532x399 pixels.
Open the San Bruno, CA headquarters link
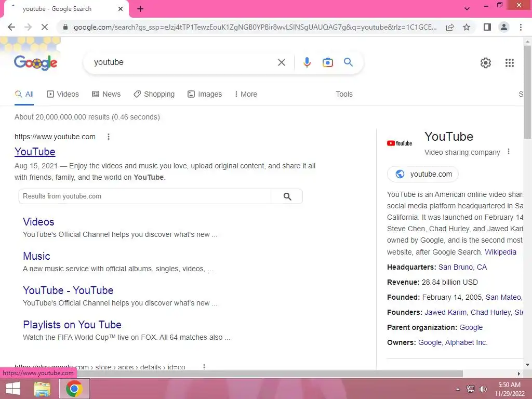(462, 267)
